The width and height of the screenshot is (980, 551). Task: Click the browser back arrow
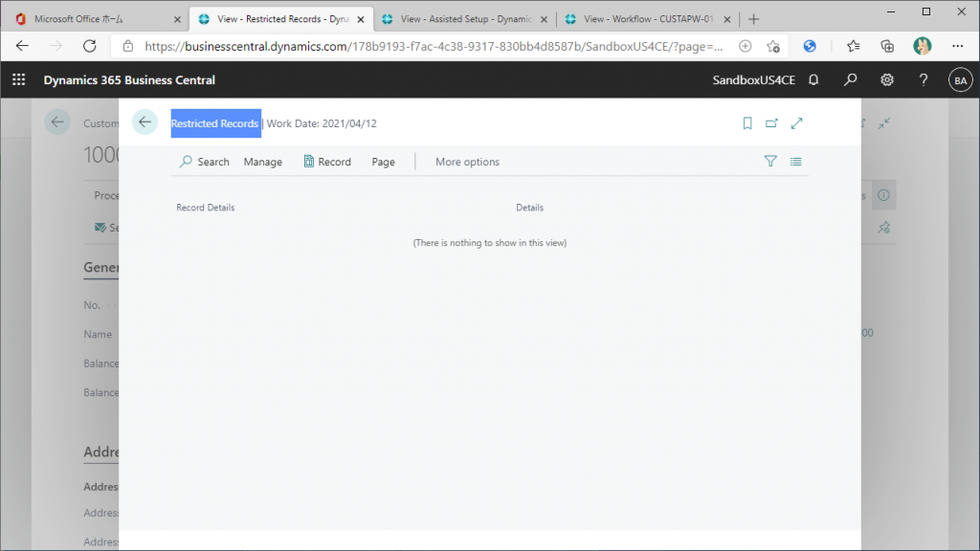click(23, 46)
